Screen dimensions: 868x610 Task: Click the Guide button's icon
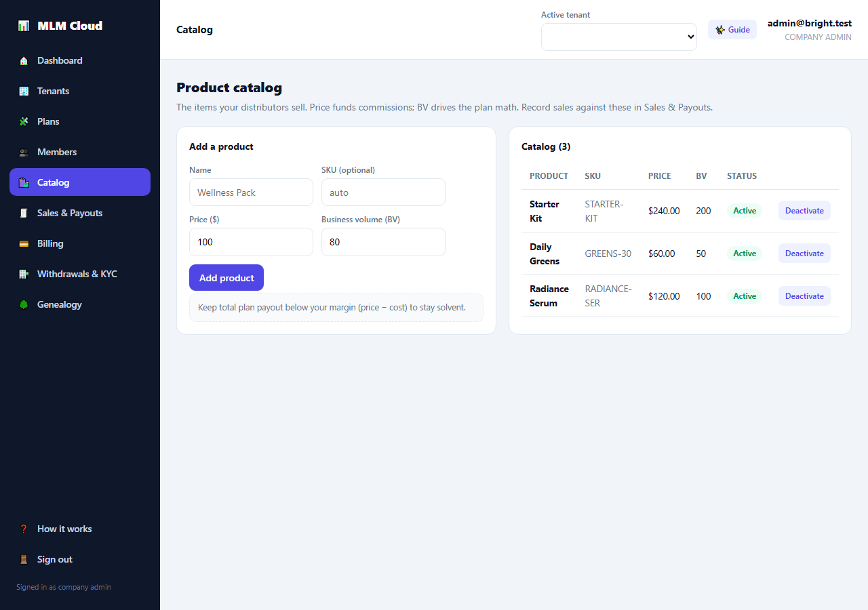tap(720, 30)
